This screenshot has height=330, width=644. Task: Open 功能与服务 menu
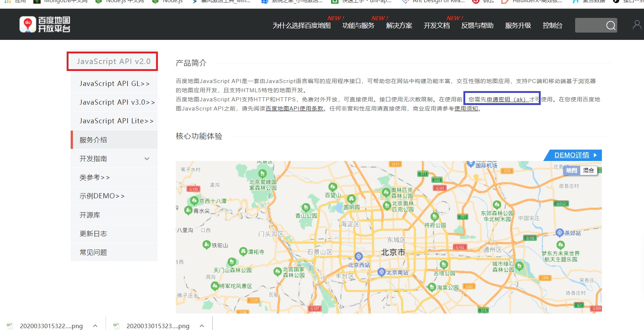coord(358,25)
